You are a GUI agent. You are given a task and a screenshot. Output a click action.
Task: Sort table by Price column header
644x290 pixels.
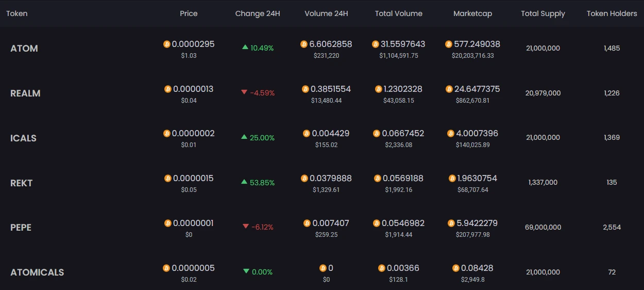[x=189, y=13]
